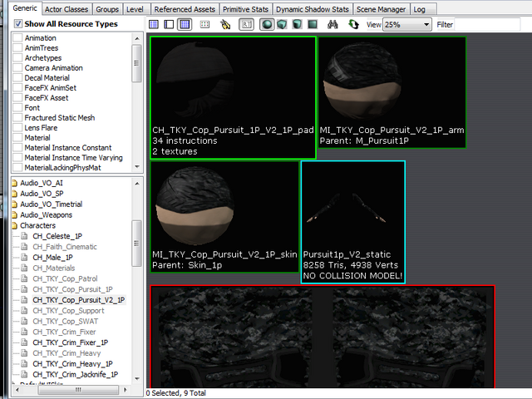Click the Audio_Weapons folder icon
Viewport: 532px width, 399px height.
[x=15, y=215]
